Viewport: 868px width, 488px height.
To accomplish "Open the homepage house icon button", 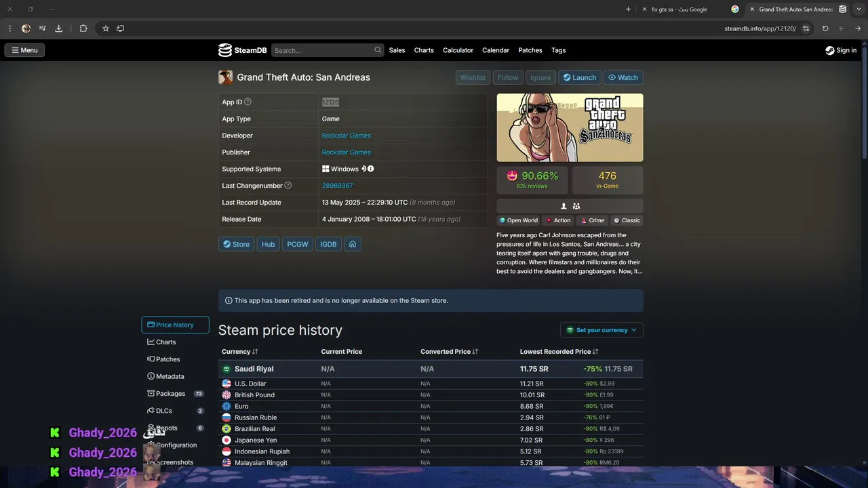I will pos(353,244).
